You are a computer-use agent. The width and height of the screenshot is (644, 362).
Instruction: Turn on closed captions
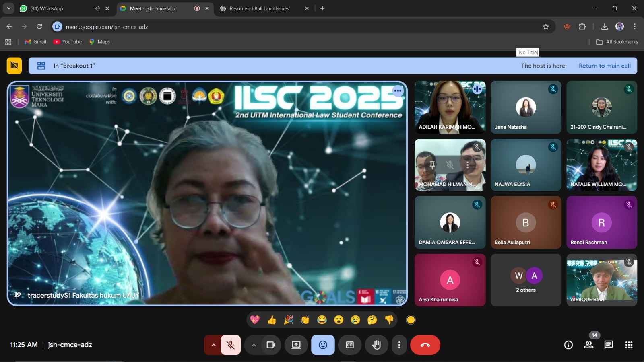350,345
